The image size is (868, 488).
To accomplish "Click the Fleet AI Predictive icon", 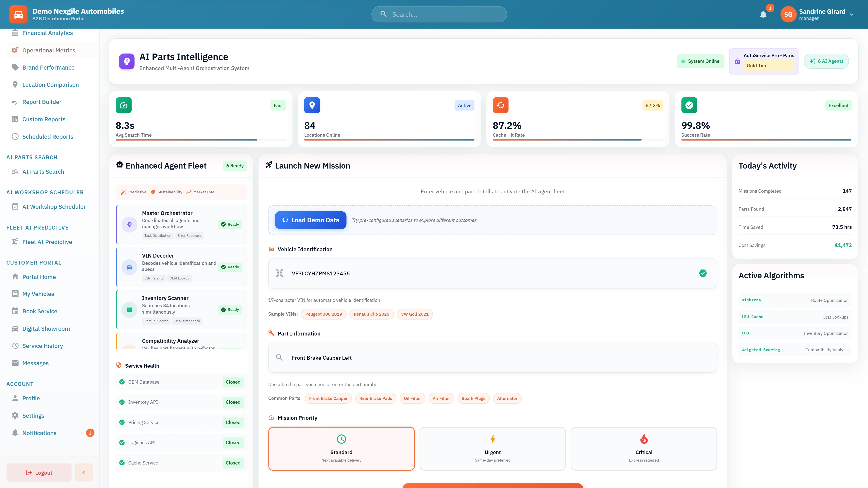I will 15,242.
